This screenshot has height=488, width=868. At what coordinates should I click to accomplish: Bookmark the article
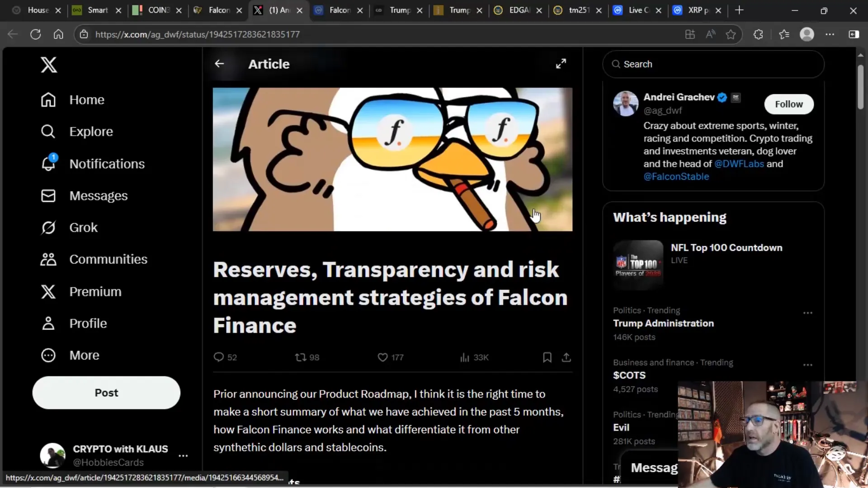coord(547,357)
